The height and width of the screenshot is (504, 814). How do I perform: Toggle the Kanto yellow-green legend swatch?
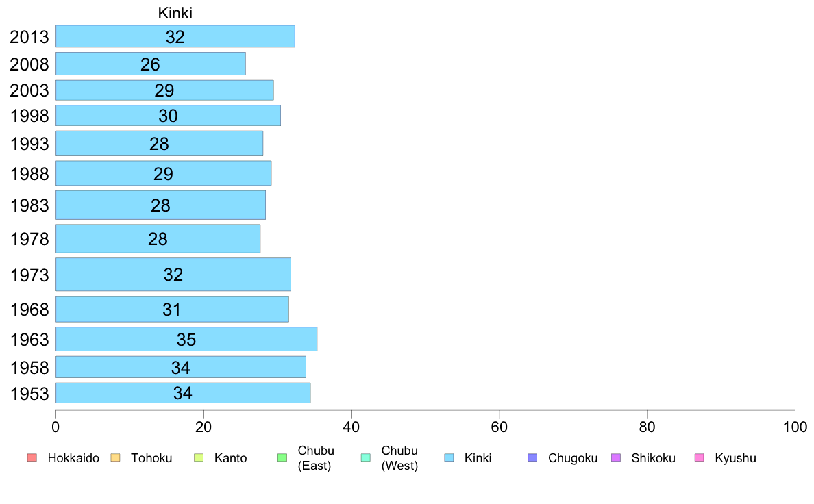pyautogui.click(x=199, y=458)
